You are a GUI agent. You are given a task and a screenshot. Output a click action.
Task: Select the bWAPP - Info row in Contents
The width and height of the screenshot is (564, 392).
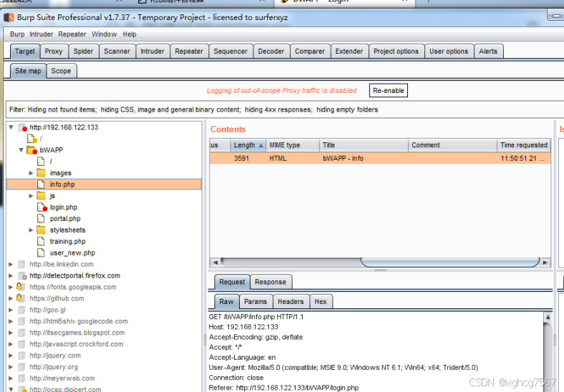pos(380,158)
